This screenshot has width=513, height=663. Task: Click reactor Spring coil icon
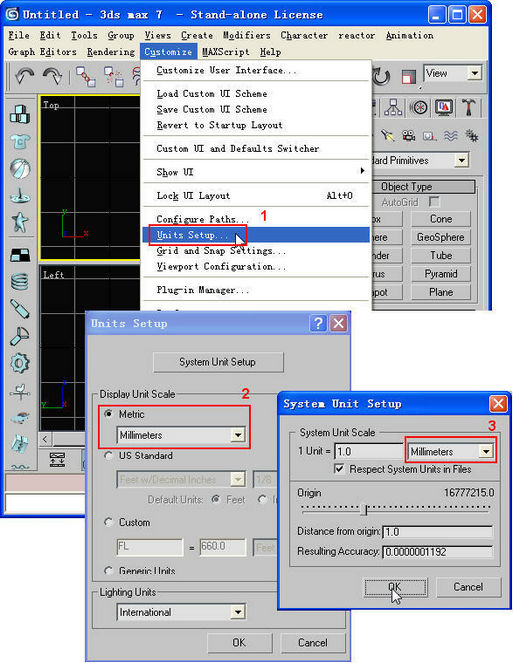click(20, 282)
